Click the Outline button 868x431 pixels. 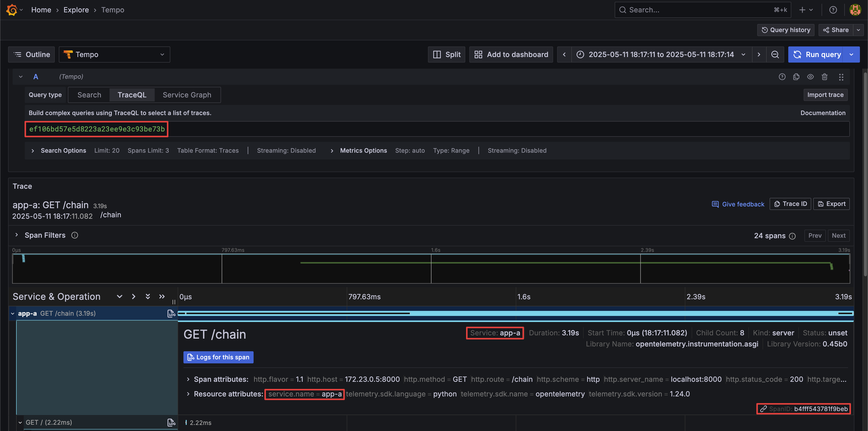[x=31, y=55]
